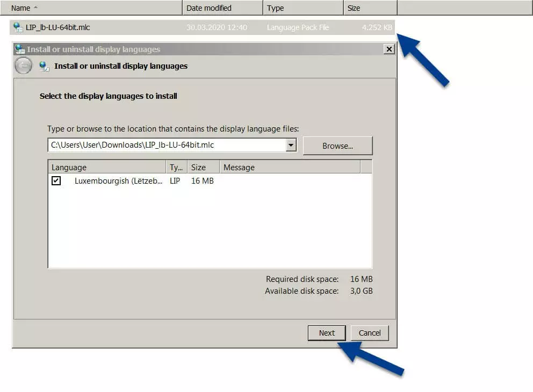The image size is (533, 392).
Task: Click the Size header in the language list
Action: pyautogui.click(x=203, y=168)
